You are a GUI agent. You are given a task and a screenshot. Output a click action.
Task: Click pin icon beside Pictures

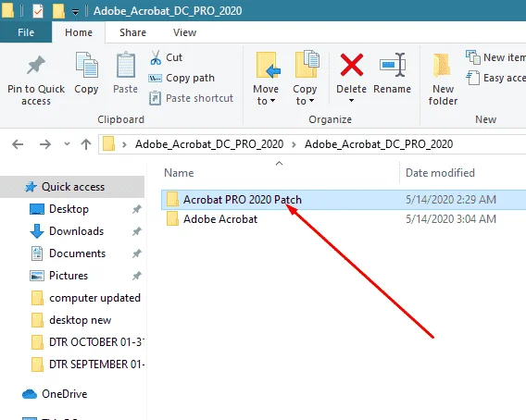pos(136,276)
